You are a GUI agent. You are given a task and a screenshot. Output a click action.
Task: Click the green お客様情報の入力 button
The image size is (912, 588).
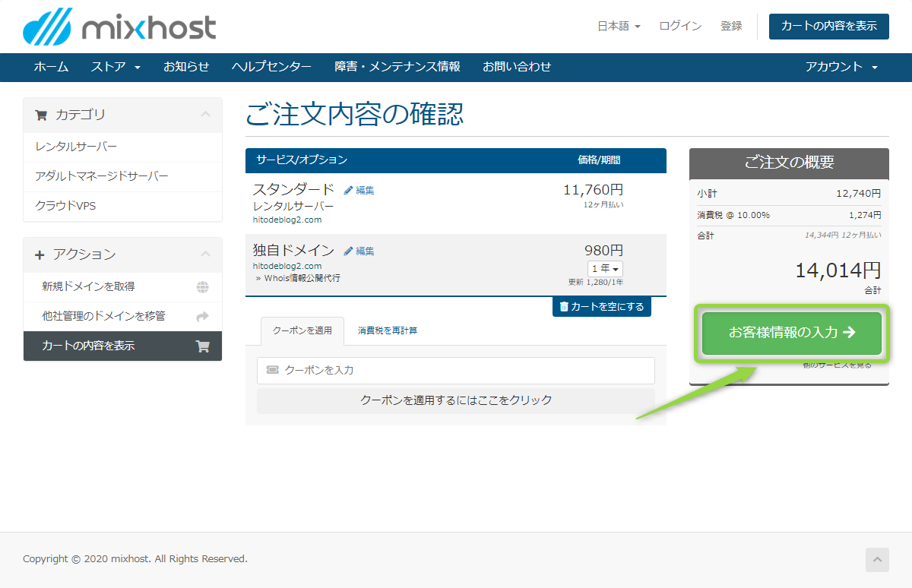(792, 333)
